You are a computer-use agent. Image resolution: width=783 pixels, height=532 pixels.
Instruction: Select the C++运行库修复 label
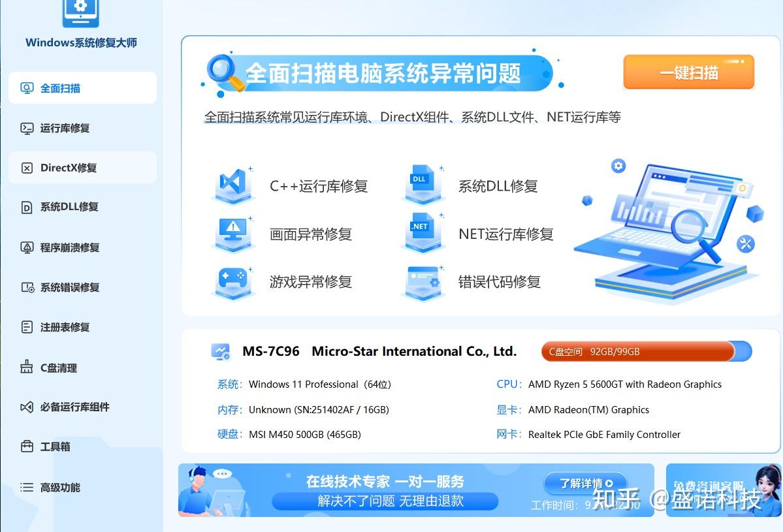[x=319, y=186]
